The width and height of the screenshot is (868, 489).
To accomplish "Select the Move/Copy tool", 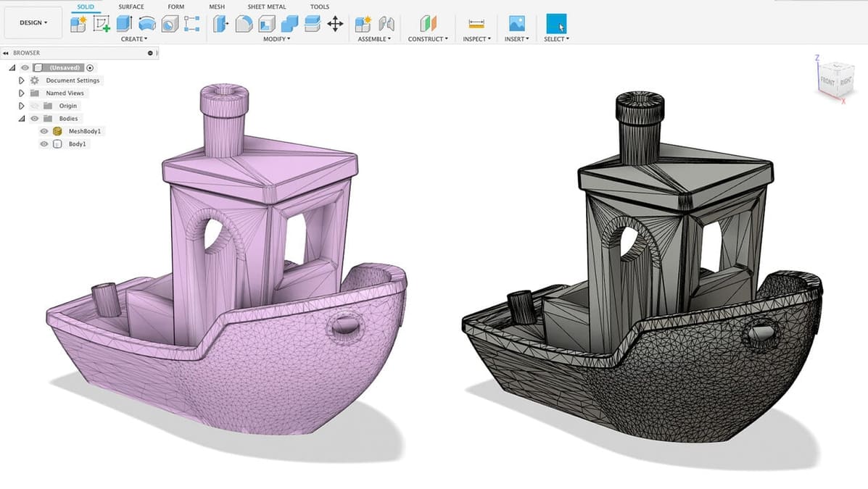I will (x=334, y=24).
